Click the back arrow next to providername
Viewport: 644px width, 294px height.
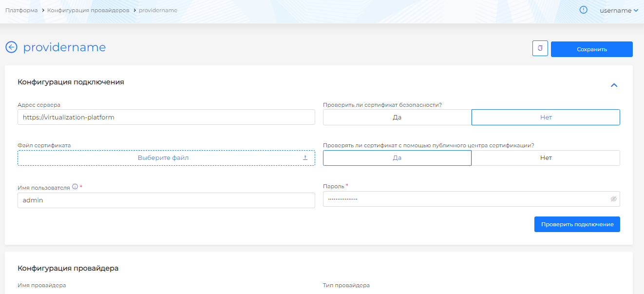(11, 47)
